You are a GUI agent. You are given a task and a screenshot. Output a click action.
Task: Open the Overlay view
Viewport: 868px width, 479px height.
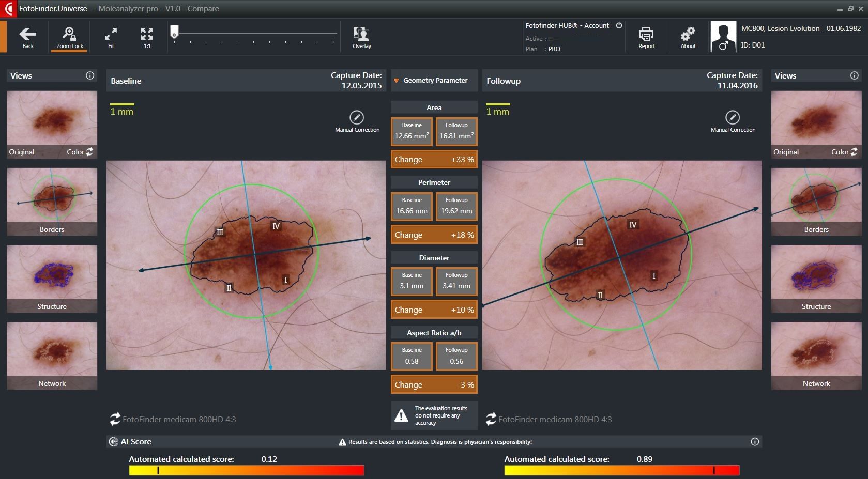[x=361, y=35]
